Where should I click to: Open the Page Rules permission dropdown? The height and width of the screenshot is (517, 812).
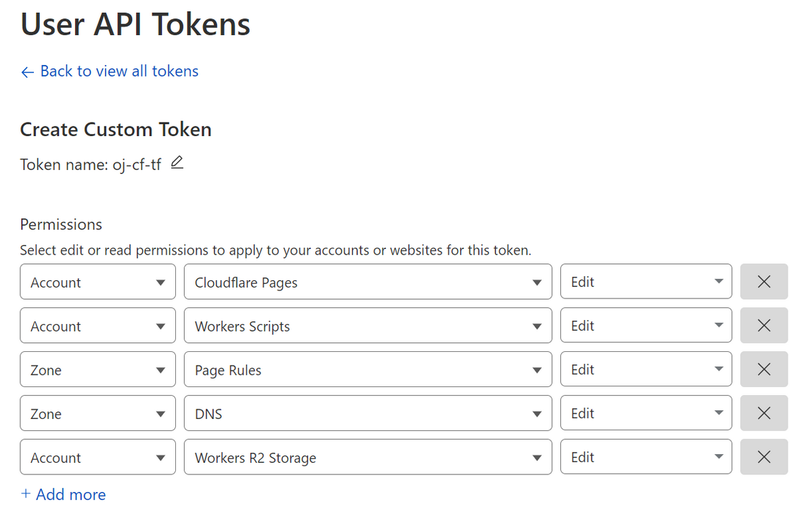[x=368, y=369]
